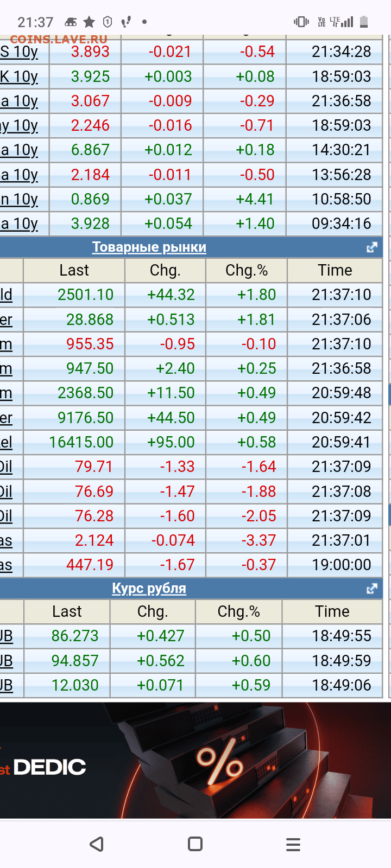Image resolution: width=391 pixels, height=868 pixels.
Task: Tap the RUB pair link showing 12.030
Action: point(7,686)
